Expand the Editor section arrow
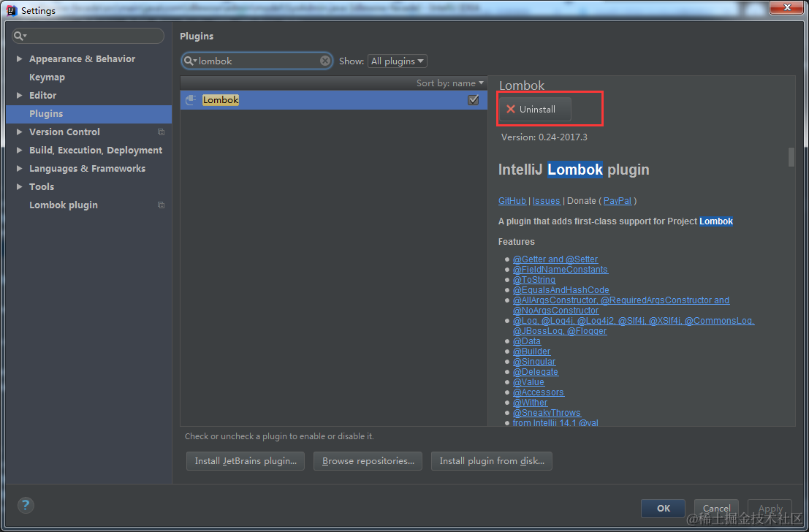This screenshot has height=532, width=809. coord(19,96)
